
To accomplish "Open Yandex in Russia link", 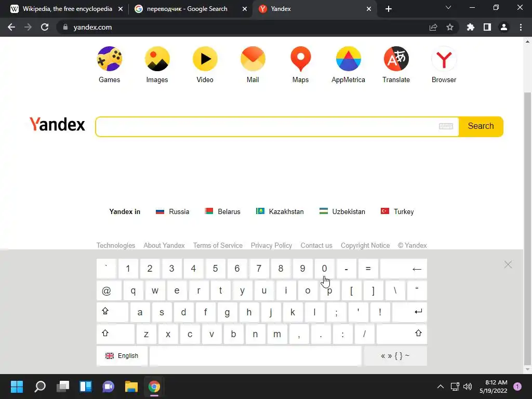I will coord(172,211).
